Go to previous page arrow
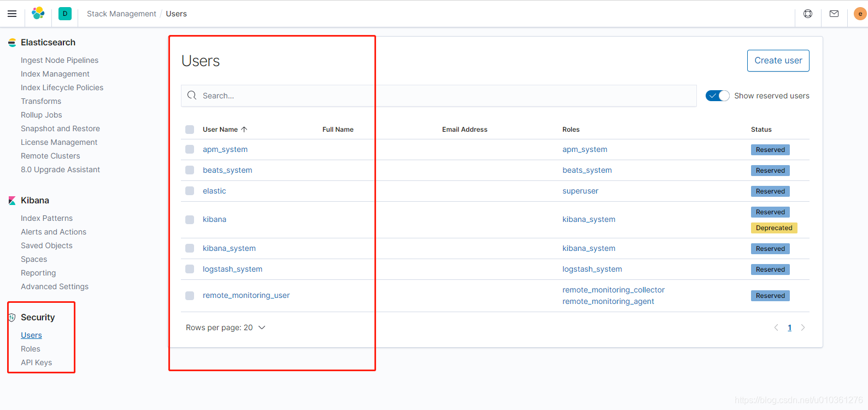The width and height of the screenshot is (868, 410). point(776,328)
